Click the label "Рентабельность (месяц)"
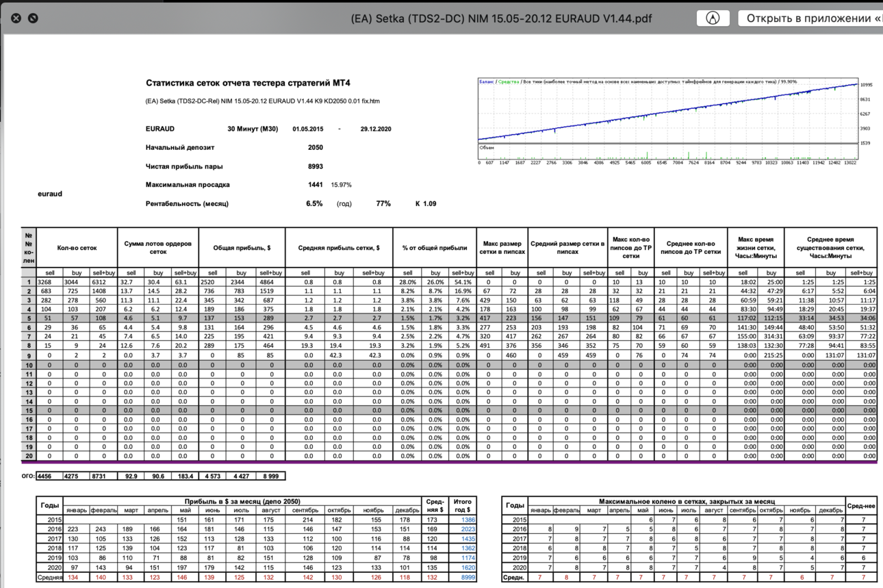Viewport: 883px width, 588px height. click(x=187, y=203)
